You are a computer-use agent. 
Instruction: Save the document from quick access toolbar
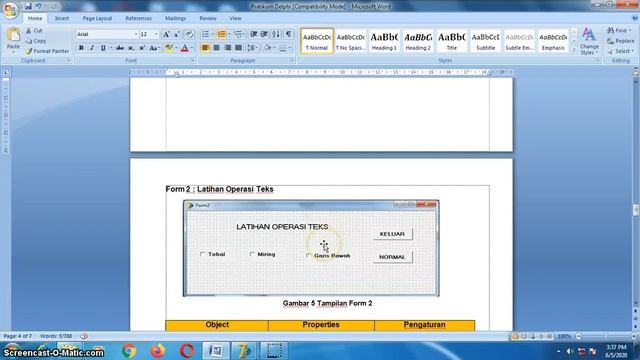28,6
